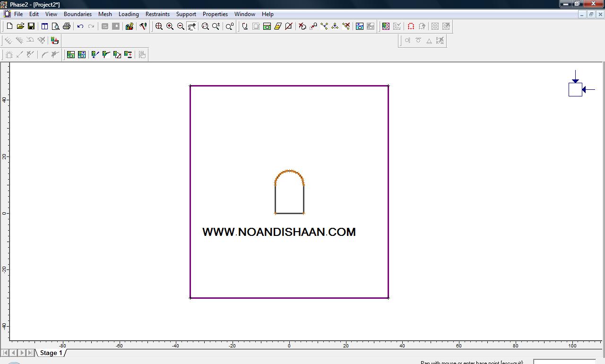
Task: Open a file with the folder icon
Action: [x=20, y=26]
